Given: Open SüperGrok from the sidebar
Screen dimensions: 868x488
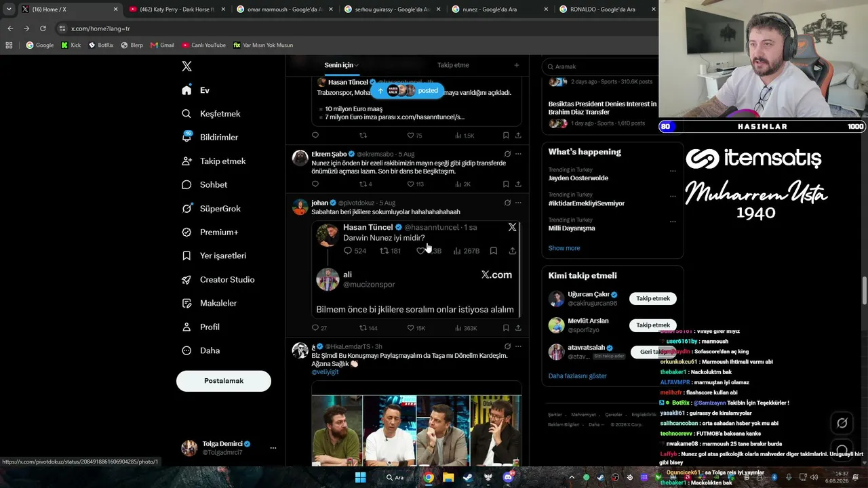Looking at the screenshot, I should (x=211, y=208).
